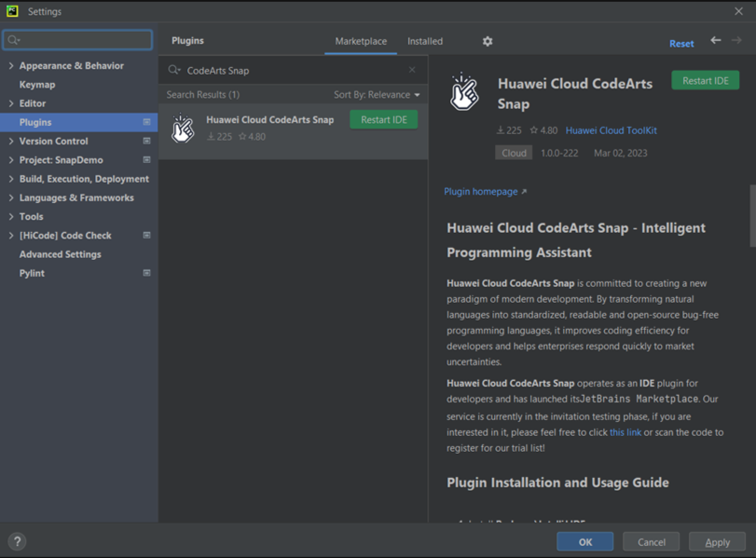Click the project-level icon beside Plugins

tap(146, 122)
